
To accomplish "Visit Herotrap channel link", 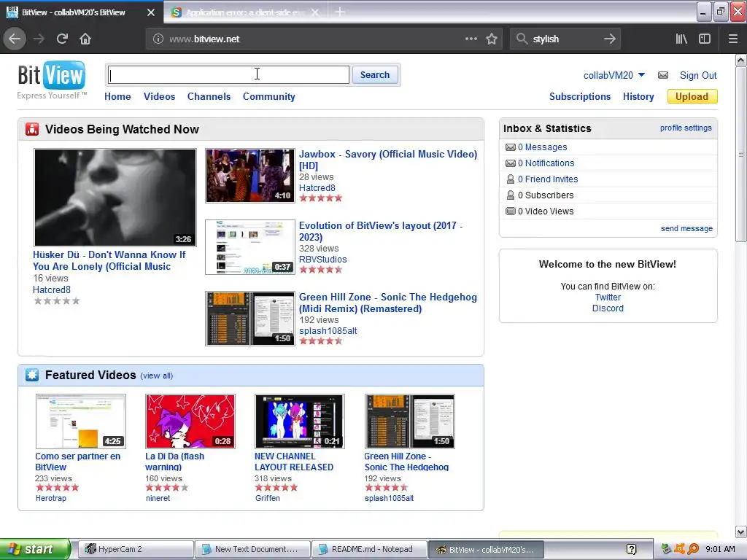I will click(x=51, y=498).
